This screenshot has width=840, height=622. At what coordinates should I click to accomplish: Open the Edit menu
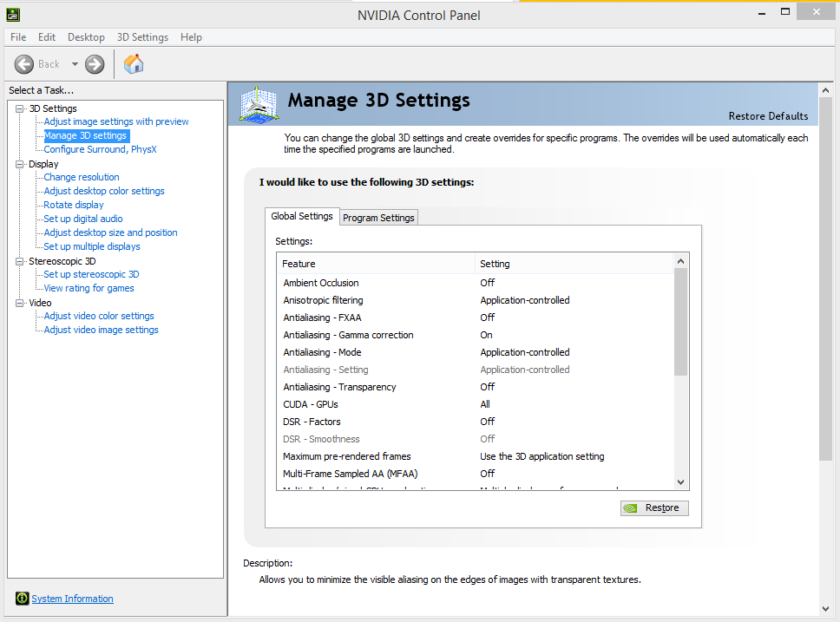coord(47,37)
